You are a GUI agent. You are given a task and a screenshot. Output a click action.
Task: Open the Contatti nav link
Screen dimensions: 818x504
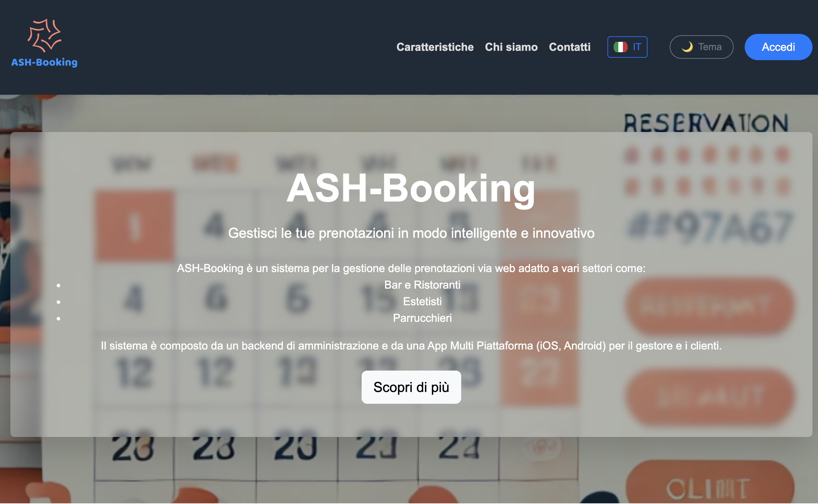569,47
